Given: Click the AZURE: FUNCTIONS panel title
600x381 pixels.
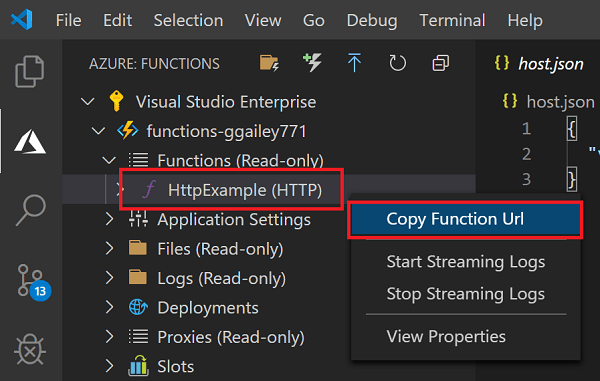Looking at the screenshot, I should point(154,64).
